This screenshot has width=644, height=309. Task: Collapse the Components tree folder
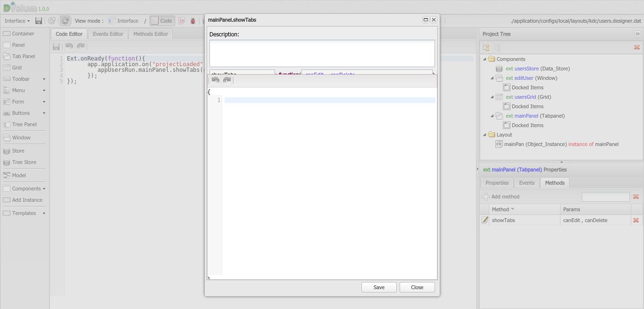click(x=485, y=59)
